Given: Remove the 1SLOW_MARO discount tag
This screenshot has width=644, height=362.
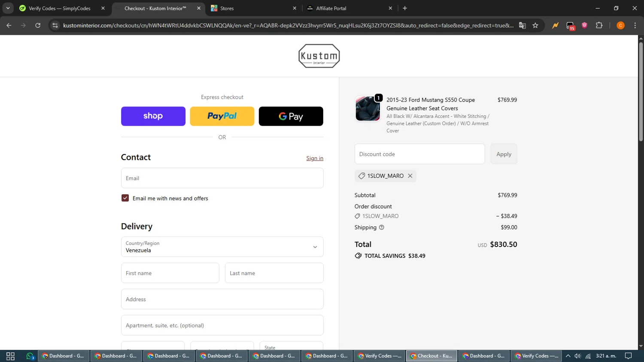Looking at the screenshot, I should point(410,176).
